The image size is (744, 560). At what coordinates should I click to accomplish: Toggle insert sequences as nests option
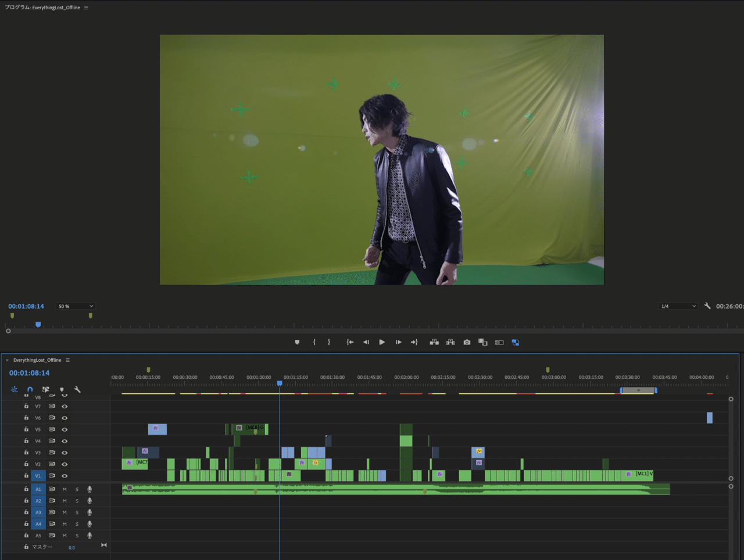click(x=14, y=390)
